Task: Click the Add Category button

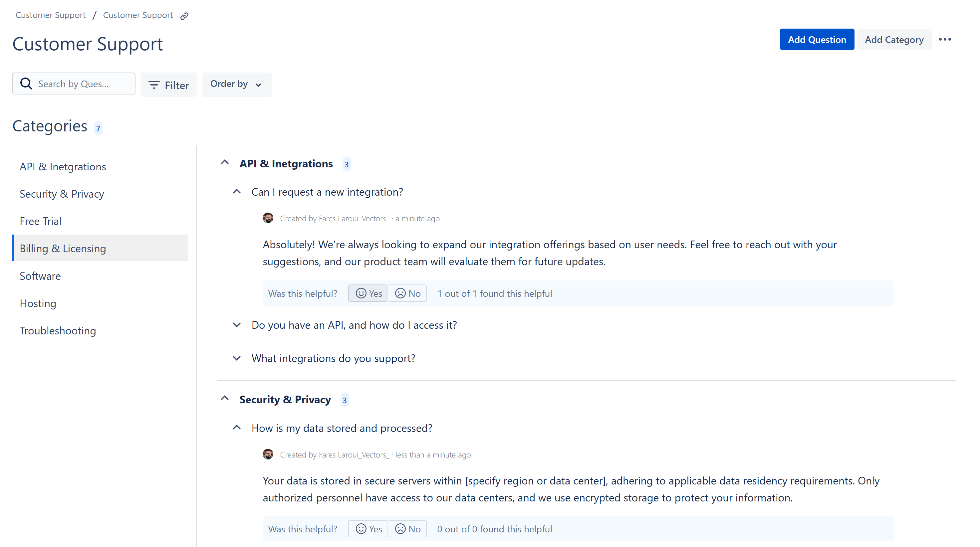Action: click(x=894, y=39)
